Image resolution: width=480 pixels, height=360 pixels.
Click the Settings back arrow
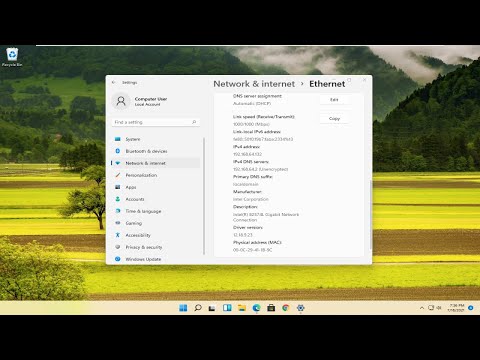(x=114, y=82)
